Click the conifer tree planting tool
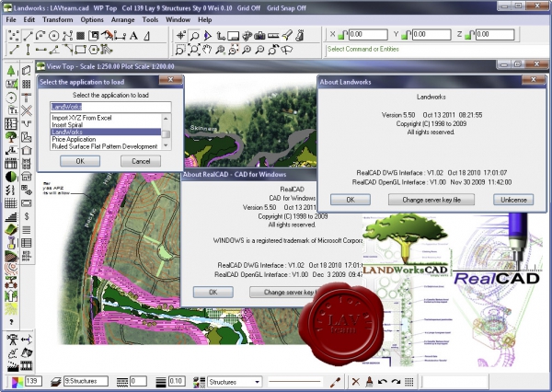 coord(11,71)
